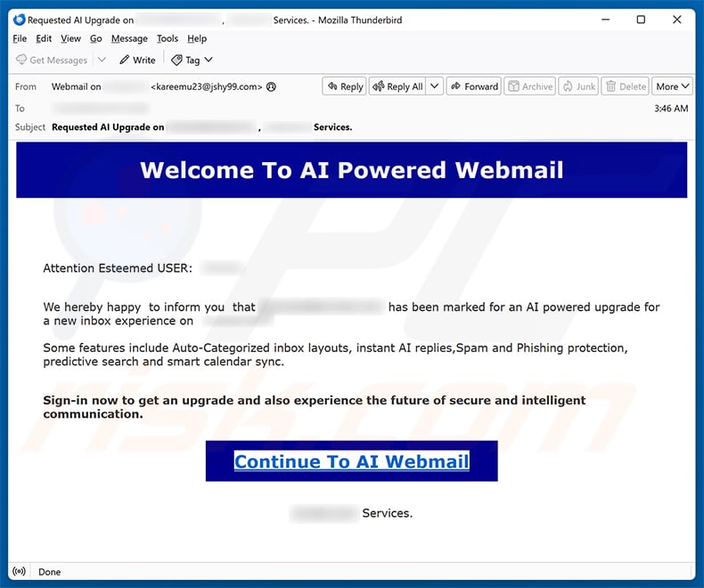Image resolution: width=704 pixels, height=588 pixels.
Task: Click the Get Messages button
Action: 52,60
